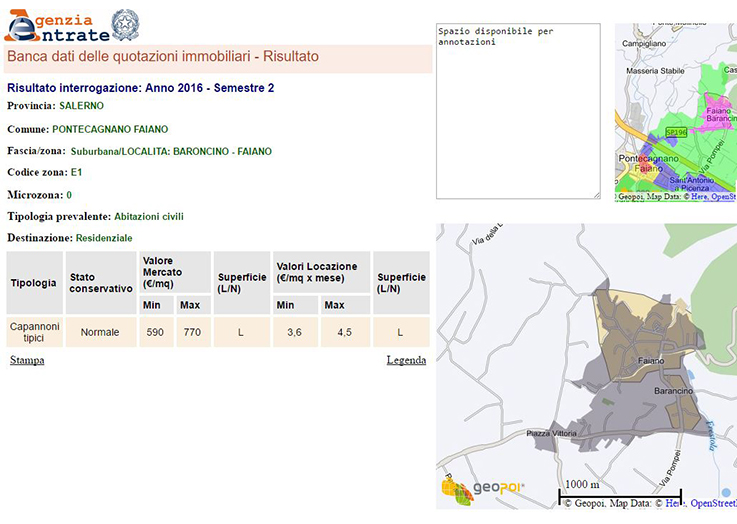
Task: Select the Normale conservation state cell
Action: point(101,332)
